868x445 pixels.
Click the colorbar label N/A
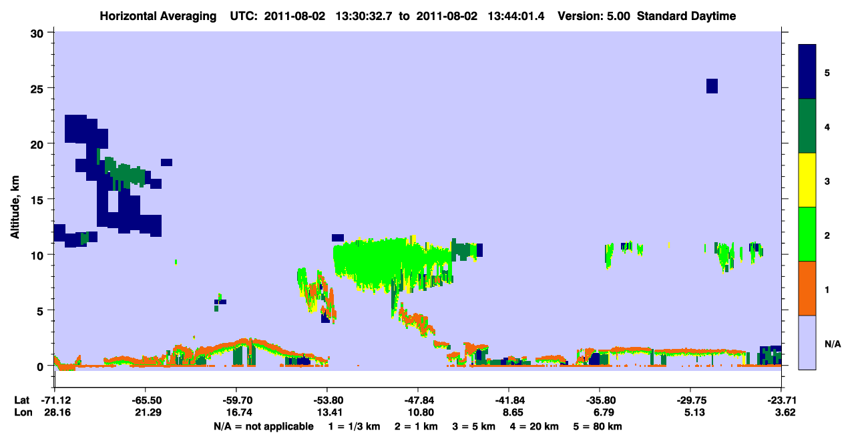click(x=832, y=344)
